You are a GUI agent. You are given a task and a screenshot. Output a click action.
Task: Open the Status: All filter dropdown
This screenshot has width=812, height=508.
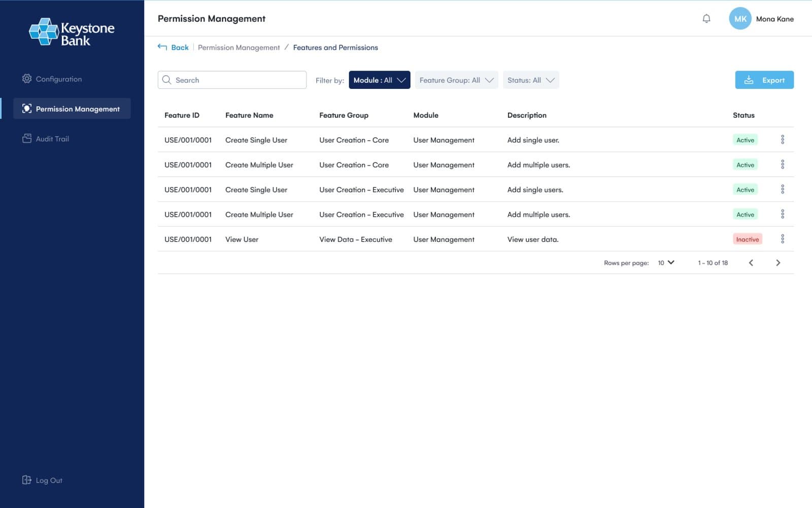[531, 80]
